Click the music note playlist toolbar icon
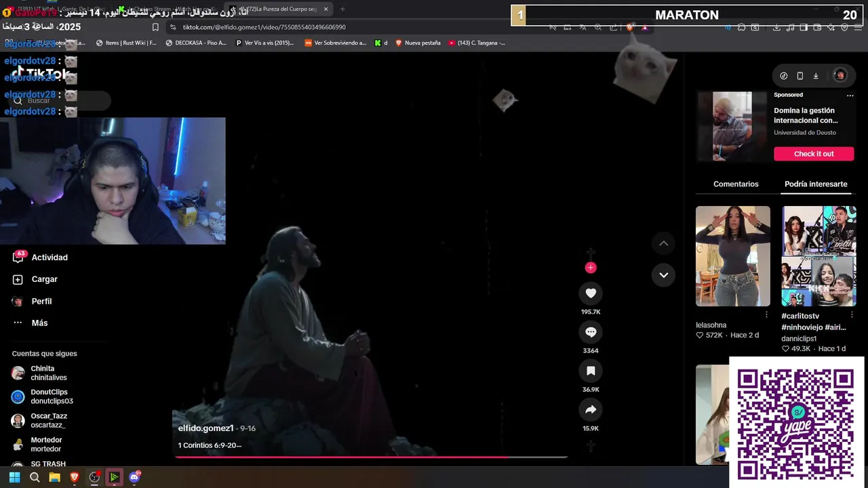Screen dimensions: 868x488 point(790,27)
